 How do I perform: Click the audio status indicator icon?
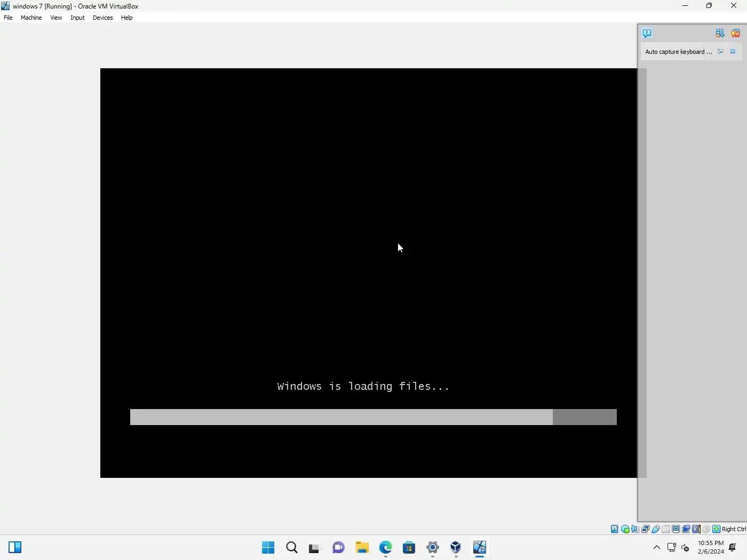[635, 529]
